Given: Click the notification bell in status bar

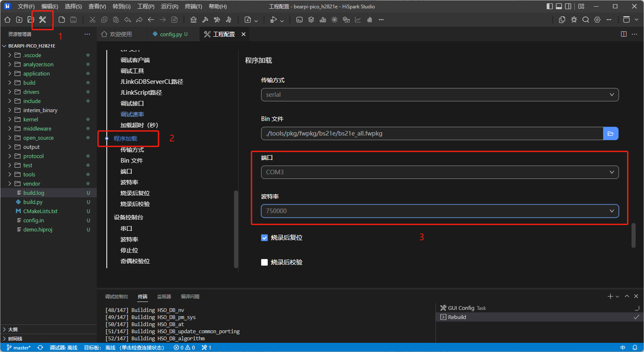Looking at the screenshot, I should coord(635,347).
